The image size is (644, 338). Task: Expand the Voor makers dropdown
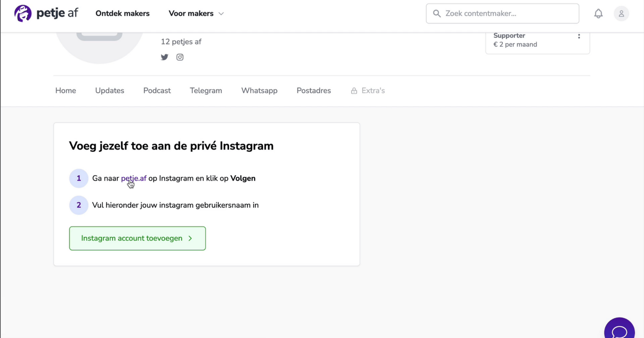tap(196, 13)
